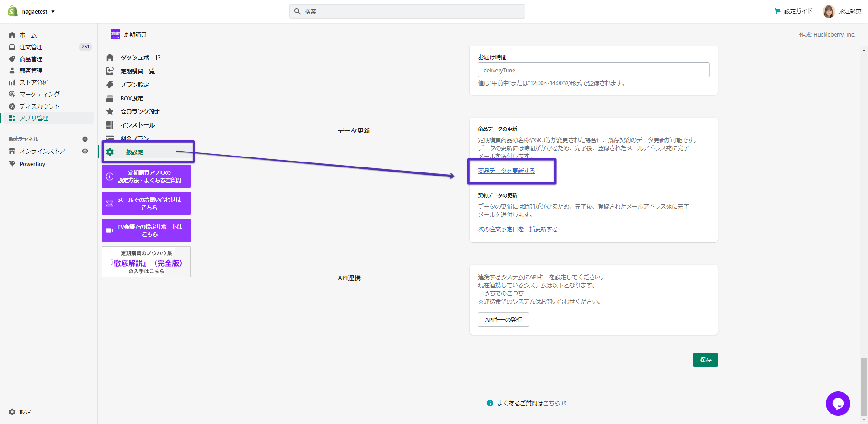The width and height of the screenshot is (868, 424).
Task: Click the scrollbar up arrow
Action: pos(864,50)
